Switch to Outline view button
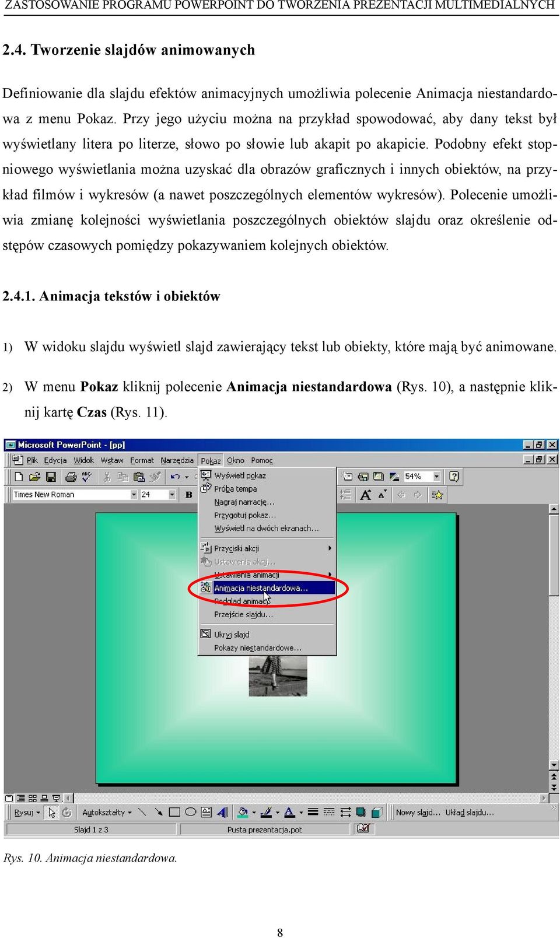The image size is (560, 938). tap(20, 798)
